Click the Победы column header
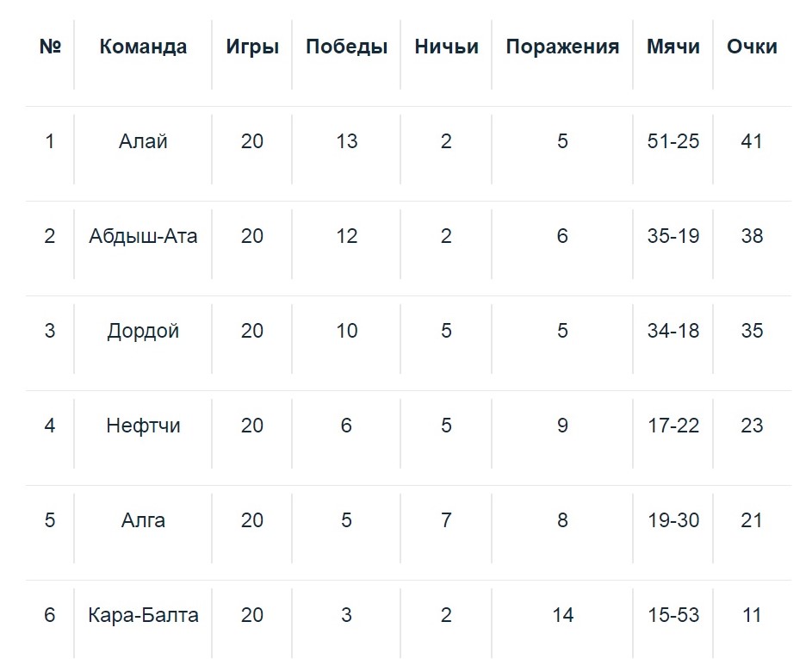The width and height of the screenshot is (812, 659). coord(346,47)
